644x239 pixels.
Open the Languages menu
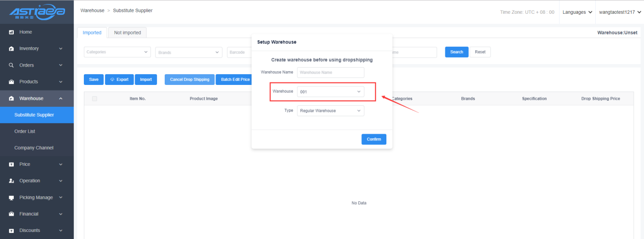pos(577,12)
